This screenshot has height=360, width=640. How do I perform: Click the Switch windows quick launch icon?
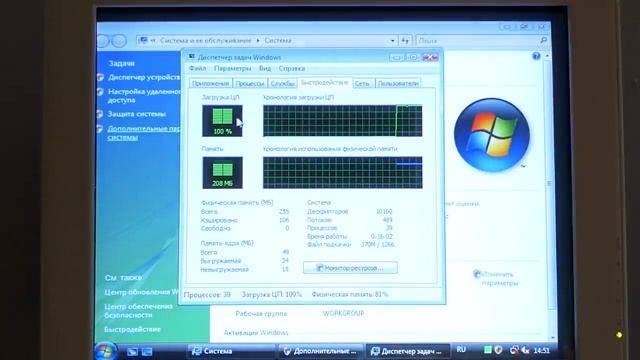click(147, 351)
